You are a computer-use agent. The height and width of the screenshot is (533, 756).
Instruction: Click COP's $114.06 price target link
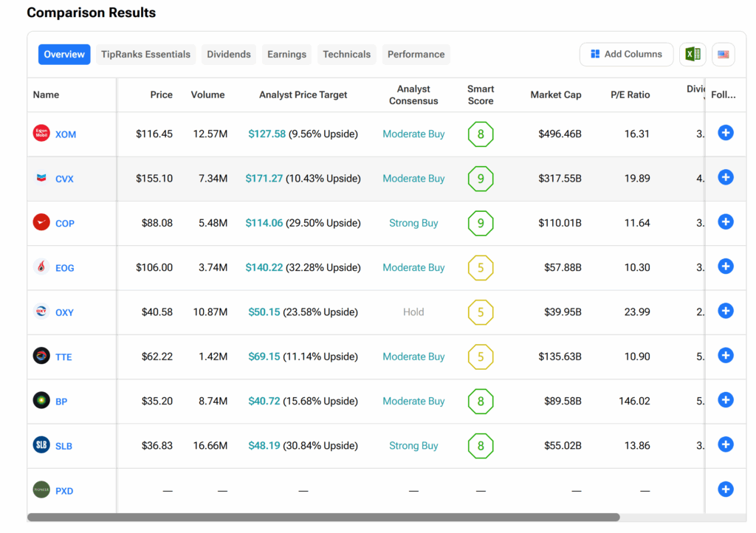tap(265, 223)
